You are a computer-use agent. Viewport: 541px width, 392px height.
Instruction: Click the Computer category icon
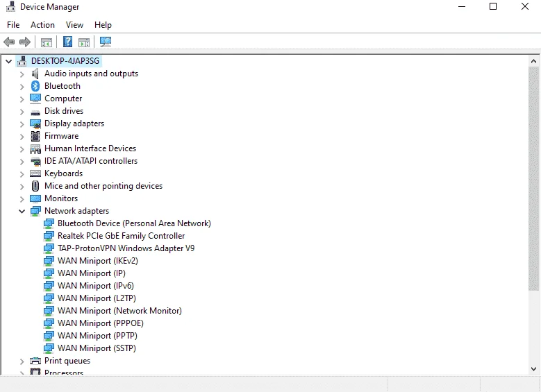(35, 99)
